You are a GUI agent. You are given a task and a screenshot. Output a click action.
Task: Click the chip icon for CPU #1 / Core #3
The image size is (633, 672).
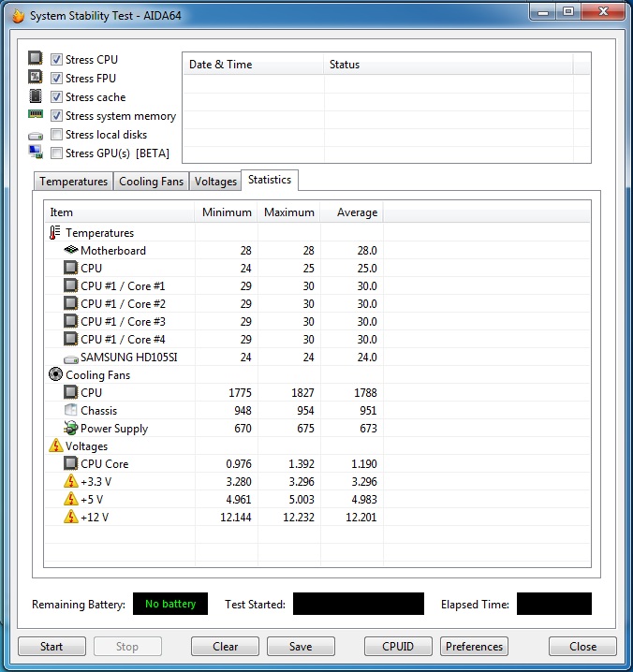point(71,321)
